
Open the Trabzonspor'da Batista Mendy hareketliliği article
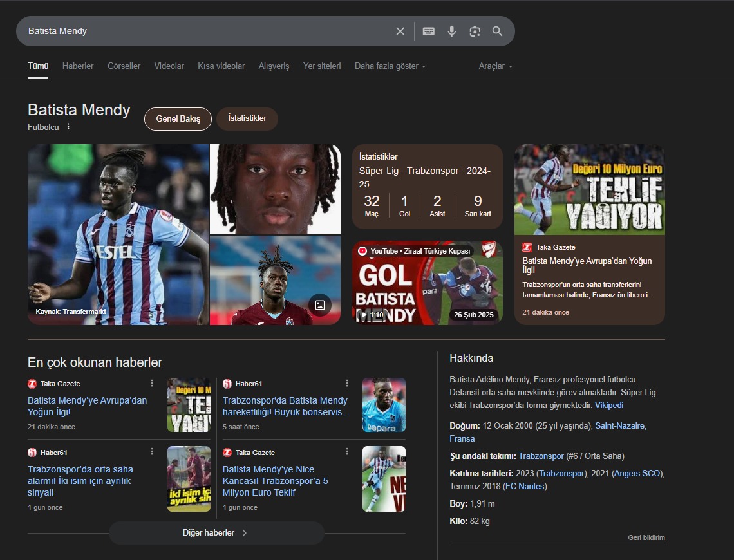pos(286,406)
